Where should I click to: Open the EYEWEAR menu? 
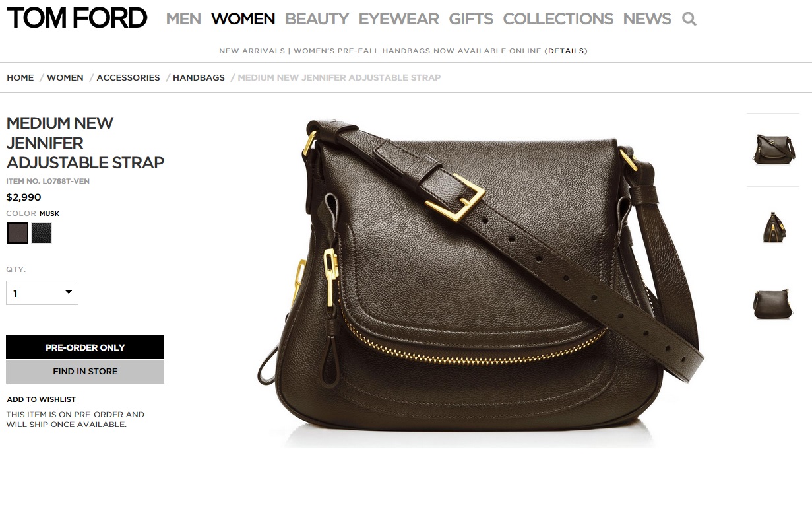398,19
